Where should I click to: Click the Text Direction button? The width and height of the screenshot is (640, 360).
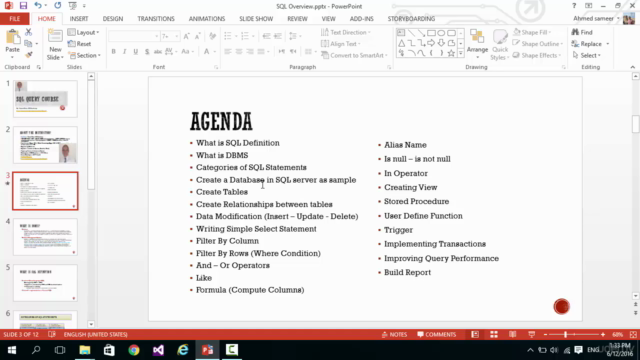tap(346, 32)
